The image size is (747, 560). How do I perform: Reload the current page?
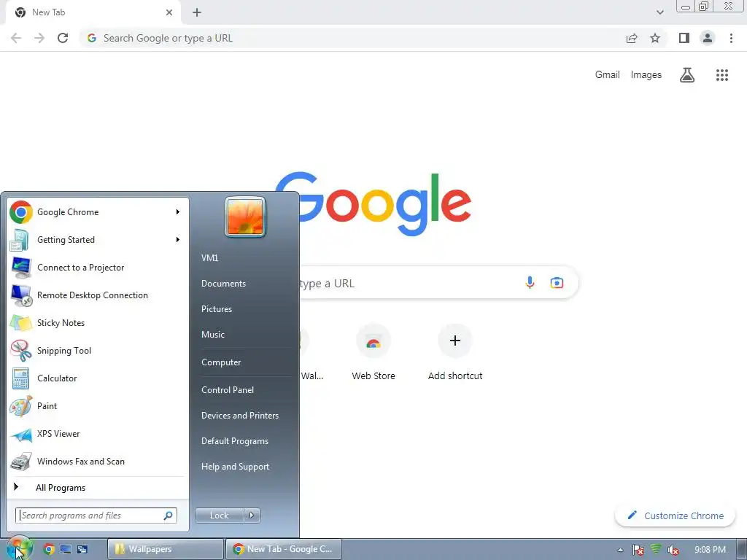(x=63, y=38)
